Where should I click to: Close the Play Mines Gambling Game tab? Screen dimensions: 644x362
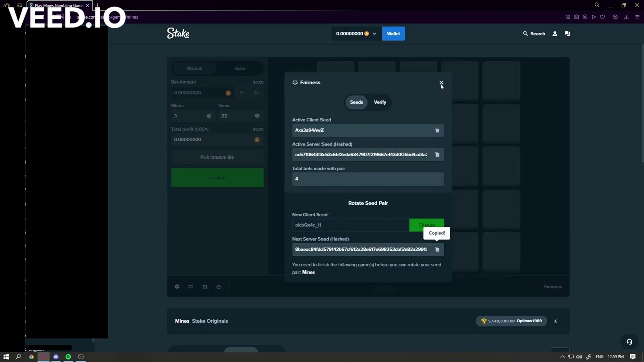[x=87, y=5]
